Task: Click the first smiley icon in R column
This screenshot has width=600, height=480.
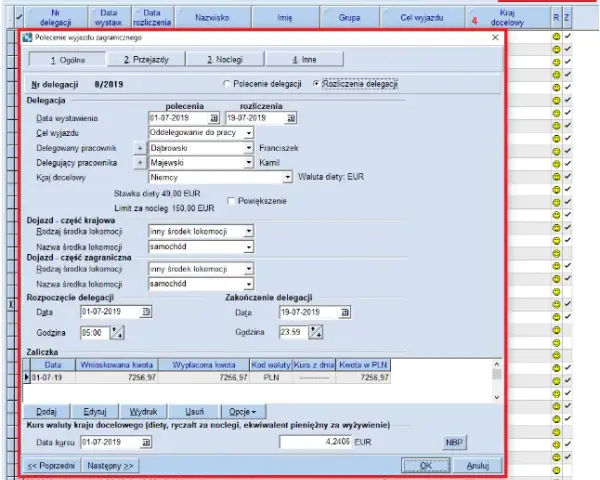Action: tap(556, 37)
